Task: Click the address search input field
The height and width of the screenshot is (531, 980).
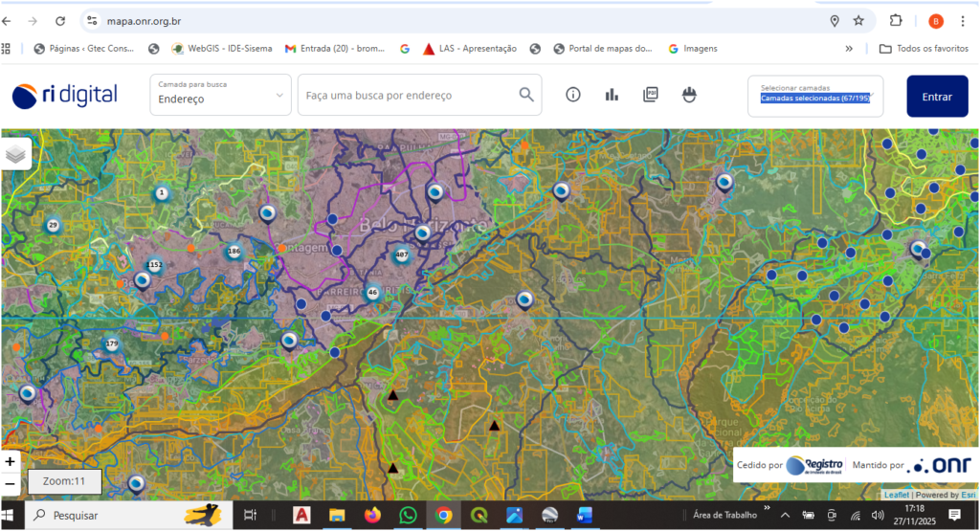Action: 407,95
